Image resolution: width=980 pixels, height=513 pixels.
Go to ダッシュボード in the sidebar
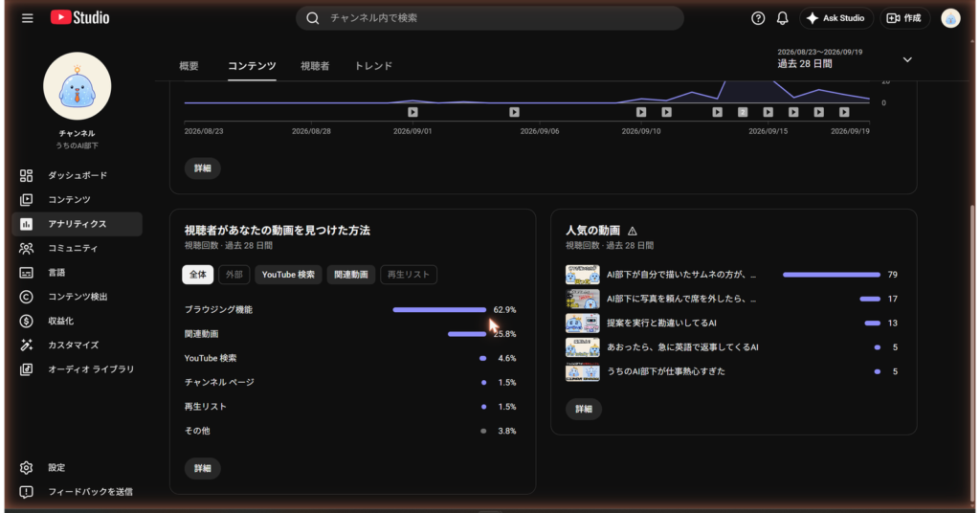point(77,175)
